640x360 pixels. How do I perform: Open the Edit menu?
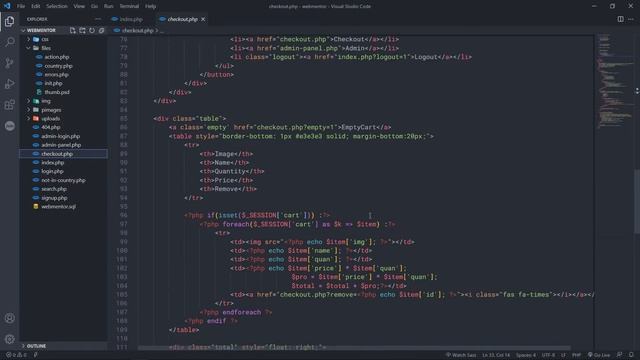tap(36, 6)
